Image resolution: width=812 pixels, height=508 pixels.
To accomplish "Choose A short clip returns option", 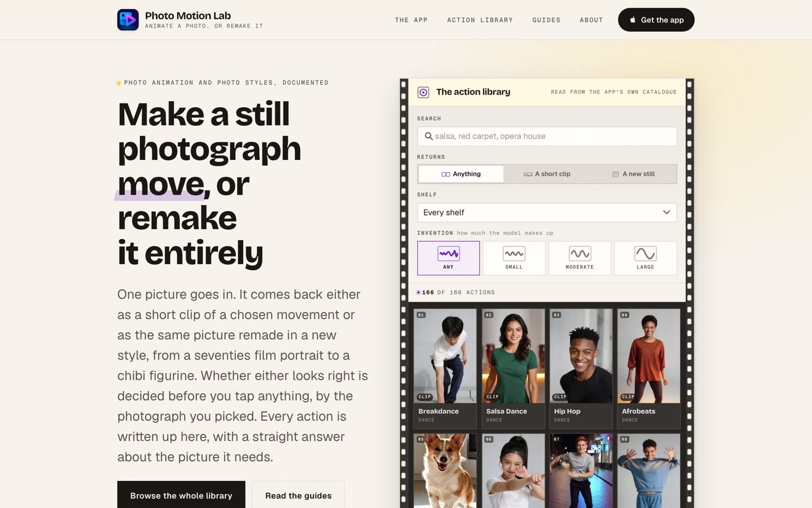I will (x=547, y=174).
